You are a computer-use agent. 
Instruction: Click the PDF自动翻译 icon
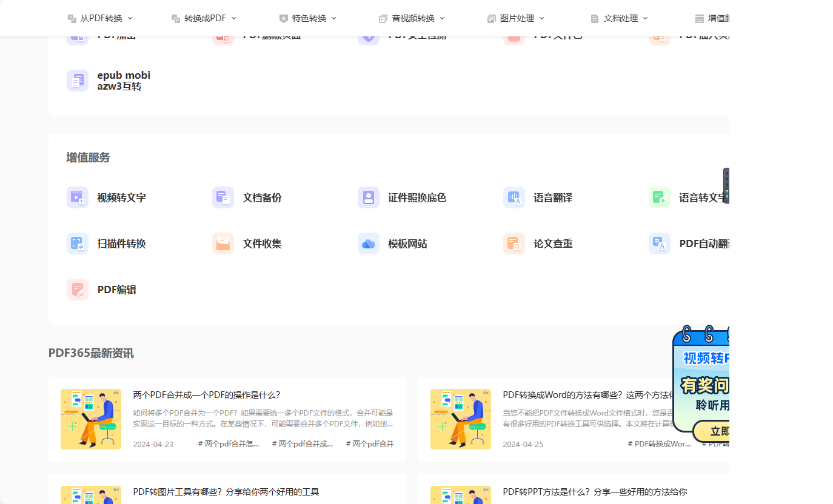660,244
